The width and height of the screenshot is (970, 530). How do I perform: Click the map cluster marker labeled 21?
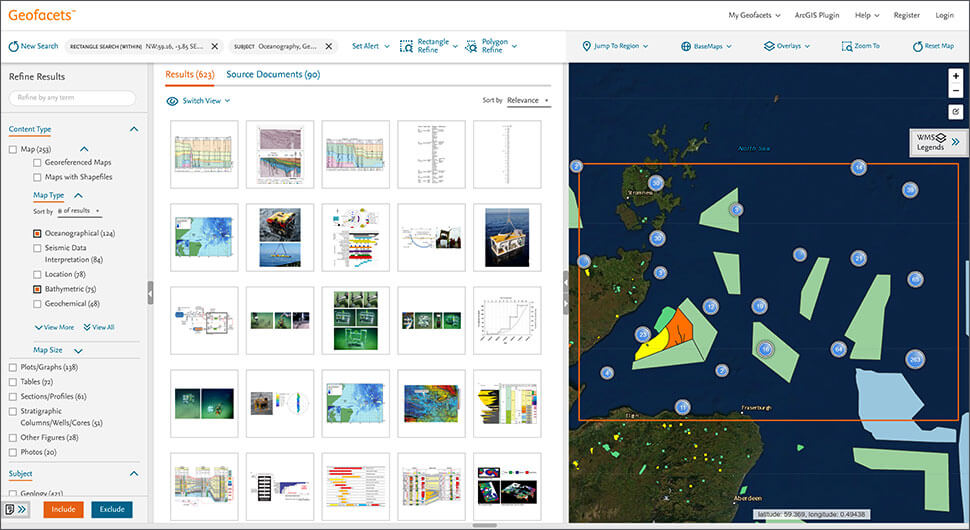858,259
